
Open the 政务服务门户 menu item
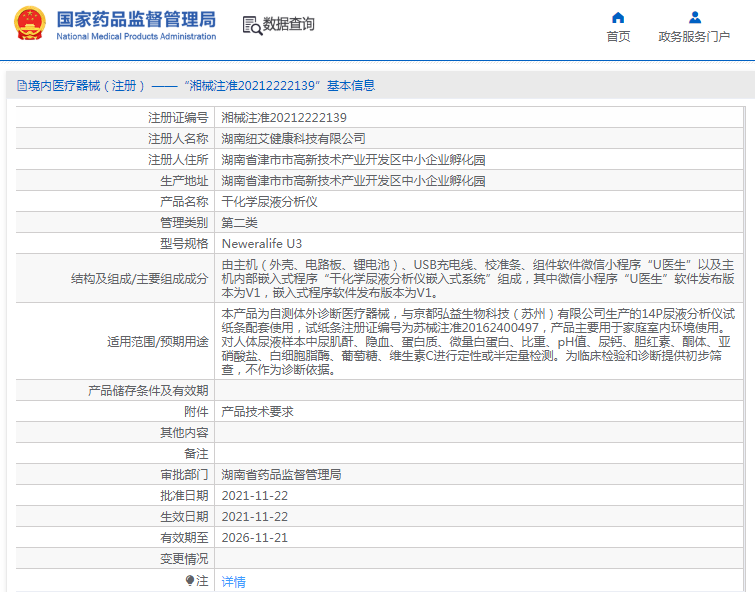(x=694, y=37)
